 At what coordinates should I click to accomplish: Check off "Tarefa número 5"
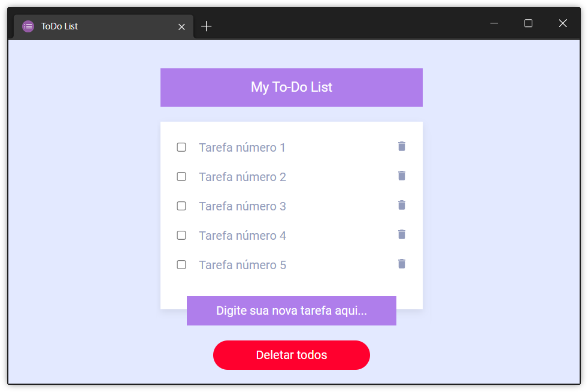[x=181, y=264]
